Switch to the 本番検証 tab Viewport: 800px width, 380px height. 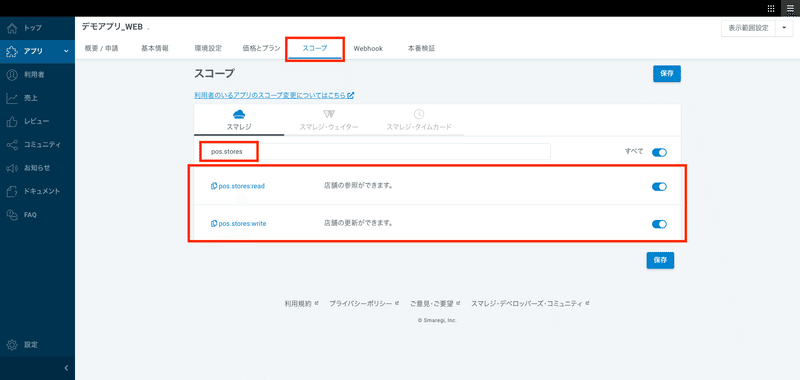click(421, 49)
